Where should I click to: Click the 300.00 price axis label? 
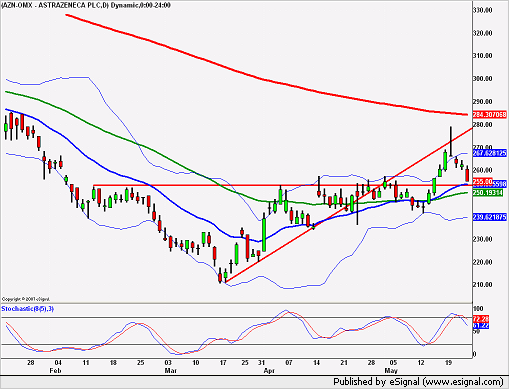(482, 79)
